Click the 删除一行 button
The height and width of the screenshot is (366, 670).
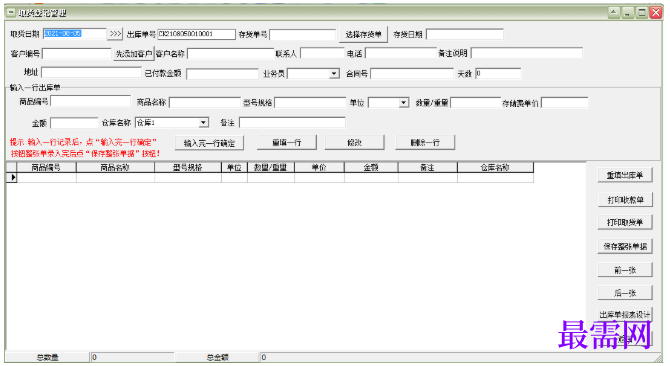(x=425, y=143)
